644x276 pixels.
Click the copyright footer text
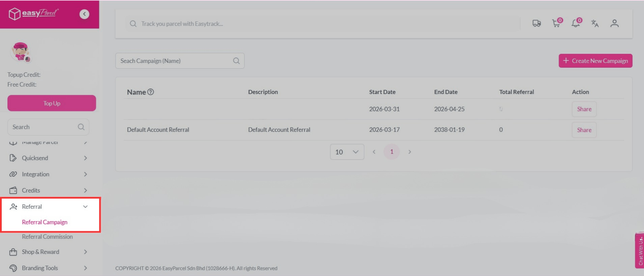pyautogui.click(x=196, y=268)
